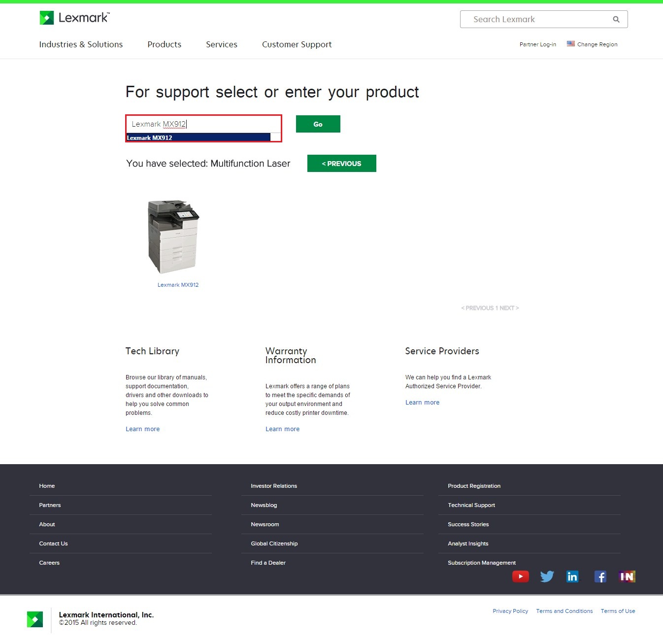Open the Terms and Conditions link
The width and height of the screenshot is (663, 644).
564,611
